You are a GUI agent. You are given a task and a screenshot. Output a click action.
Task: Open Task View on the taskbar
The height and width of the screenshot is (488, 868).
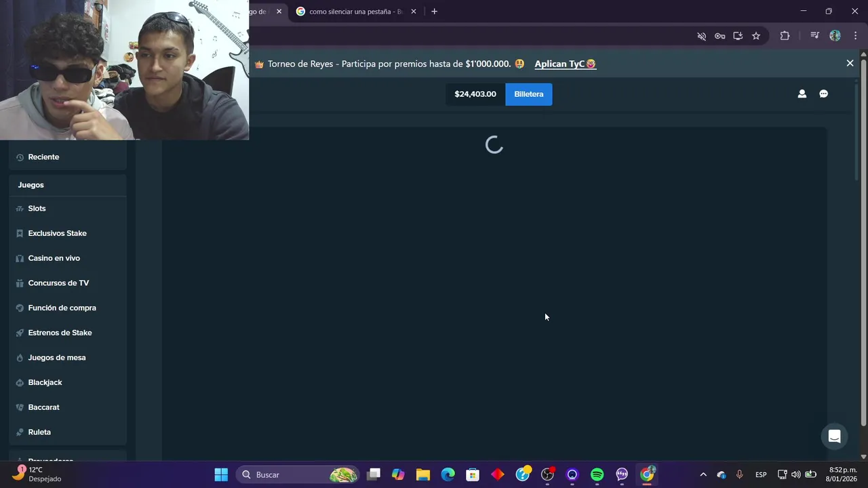[x=374, y=474]
